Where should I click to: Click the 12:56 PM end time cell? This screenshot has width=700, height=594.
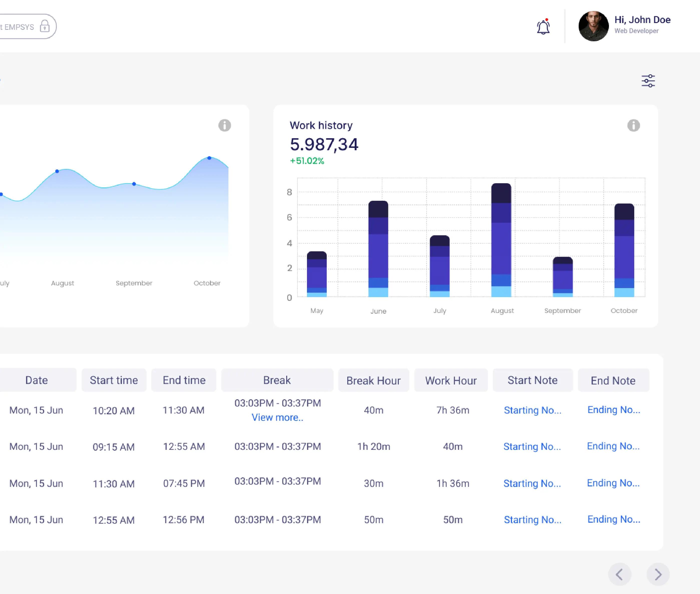[184, 520]
